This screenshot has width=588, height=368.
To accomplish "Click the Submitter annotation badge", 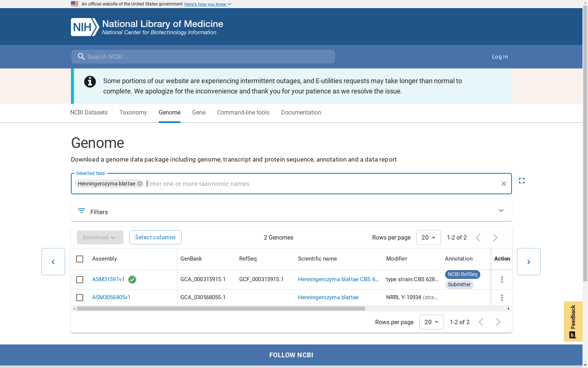I will [x=459, y=285].
